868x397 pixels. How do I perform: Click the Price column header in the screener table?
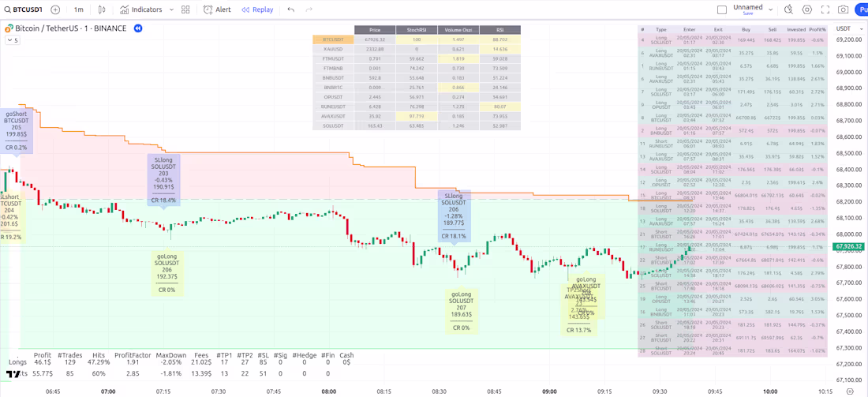point(375,30)
